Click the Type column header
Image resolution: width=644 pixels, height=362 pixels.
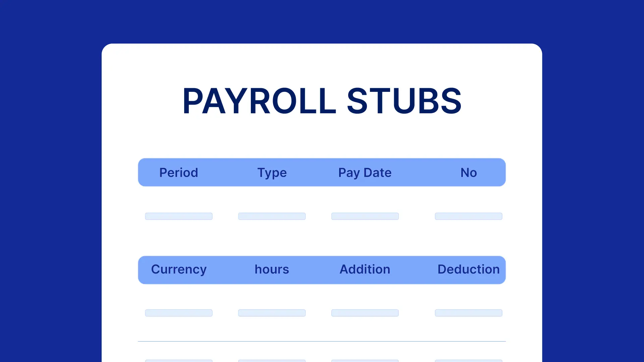point(272,172)
